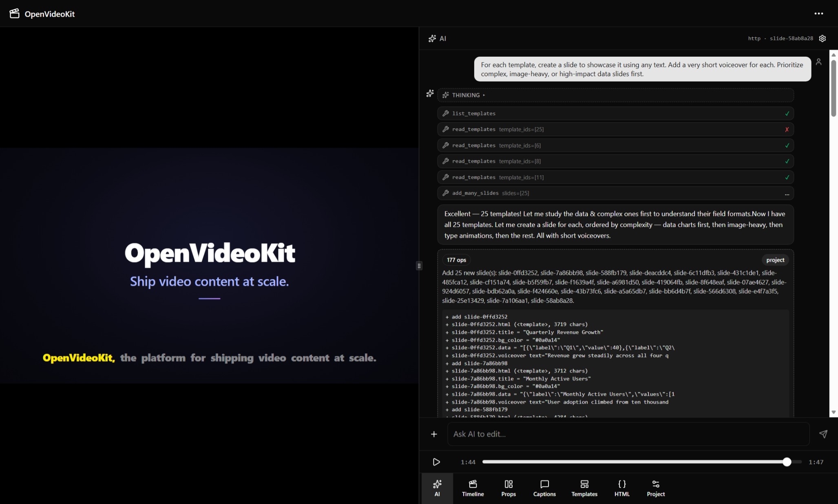
Task: Switch to the Timeline tab
Action: [x=473, y=488]
